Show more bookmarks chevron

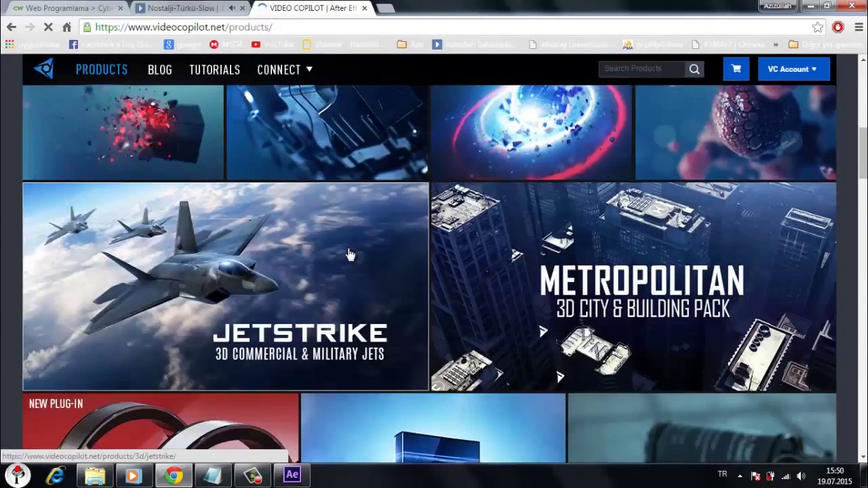pos(775,45)
